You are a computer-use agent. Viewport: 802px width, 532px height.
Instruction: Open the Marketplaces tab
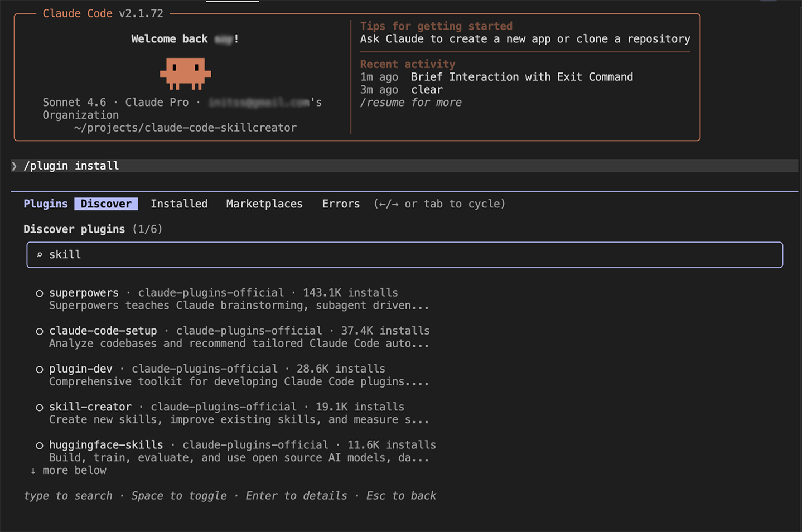264,204
